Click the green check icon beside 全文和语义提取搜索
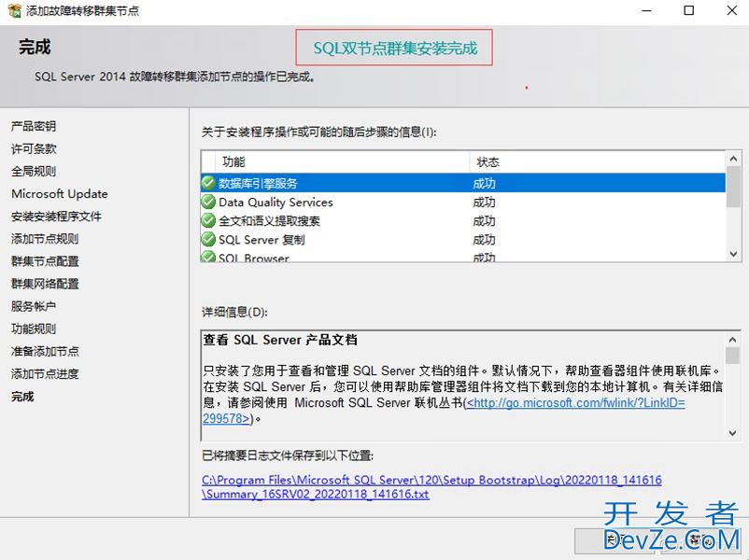Image resolution: width=749 pixels, height=560 pixels. click(x=208, y=220)
